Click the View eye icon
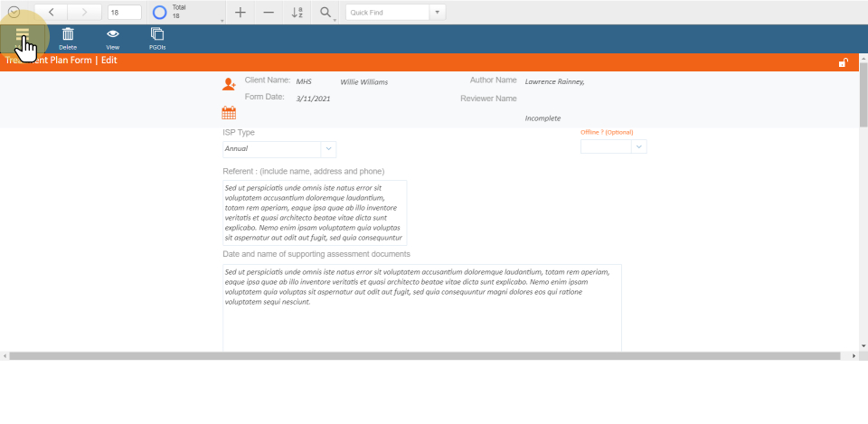The width and height of the screenshot is (868, 424). (113, 36)
